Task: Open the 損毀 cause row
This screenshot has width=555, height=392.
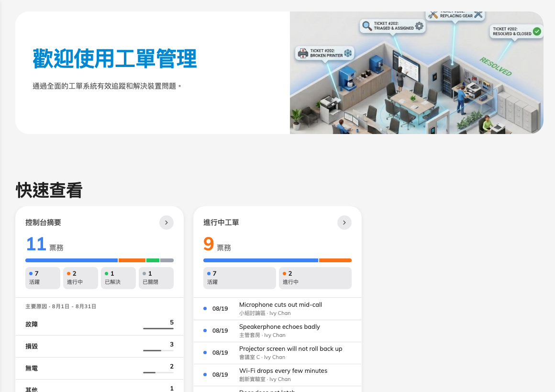Action: 100,347
